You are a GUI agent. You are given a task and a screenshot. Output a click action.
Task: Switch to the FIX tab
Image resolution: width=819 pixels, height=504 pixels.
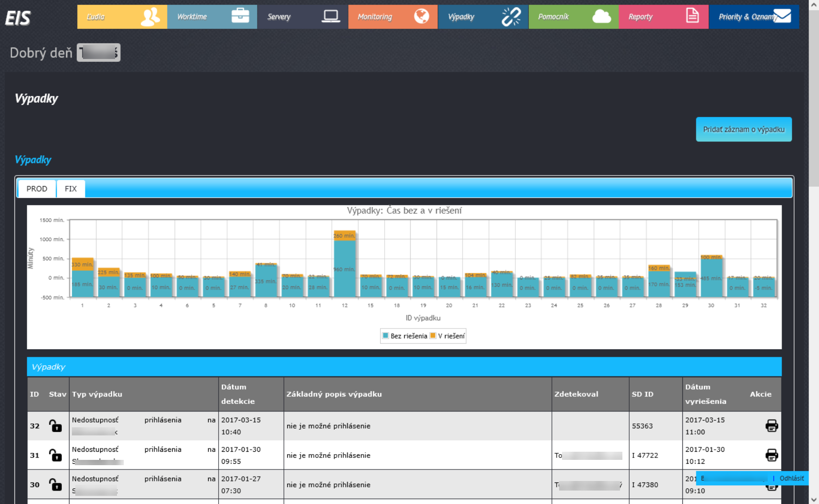click(70, 188)
